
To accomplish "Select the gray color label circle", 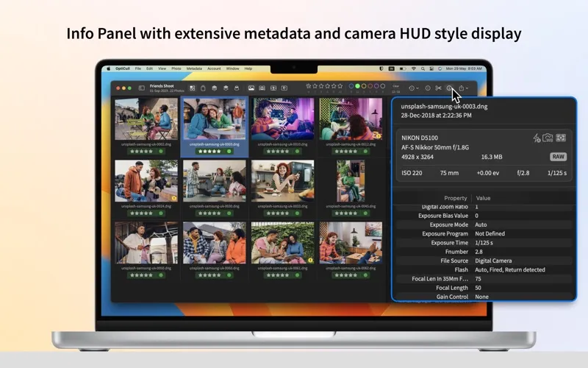I will [383, 86].
